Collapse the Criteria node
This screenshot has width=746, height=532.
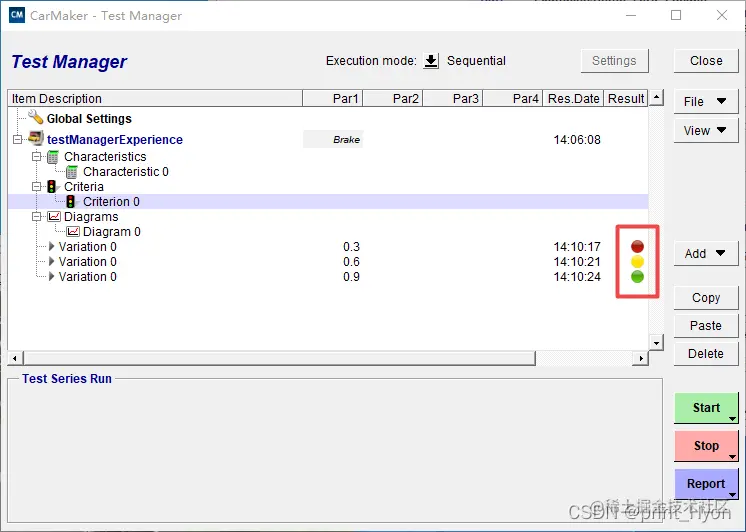pyautogui.click(x=37, y=187)
